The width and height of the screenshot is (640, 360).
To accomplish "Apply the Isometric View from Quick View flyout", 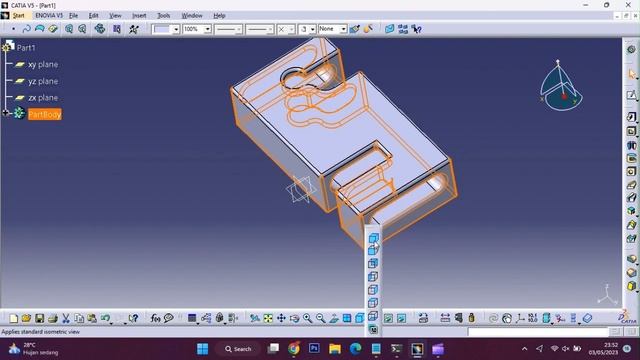I will coord(373,238).
